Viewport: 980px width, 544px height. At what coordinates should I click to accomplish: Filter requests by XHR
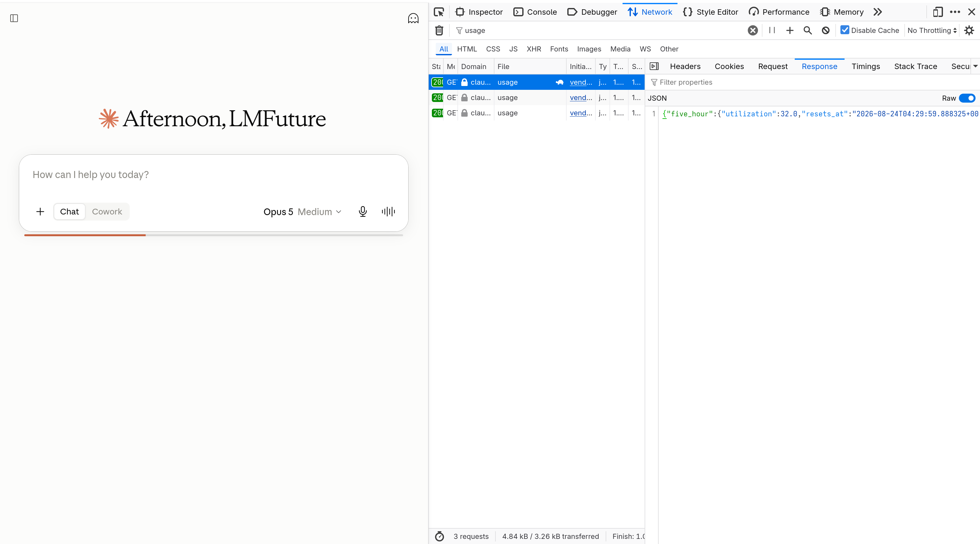point(534,49)
